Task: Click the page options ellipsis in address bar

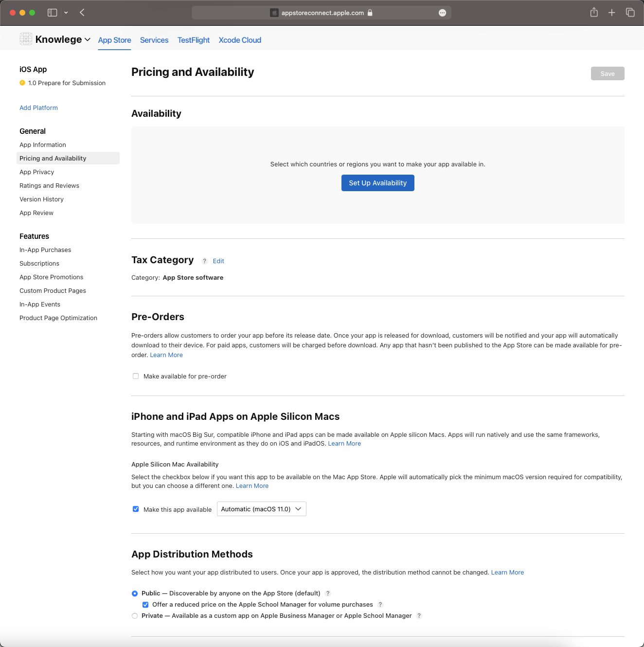Action: pyautogui.click(x=442, y=13)
